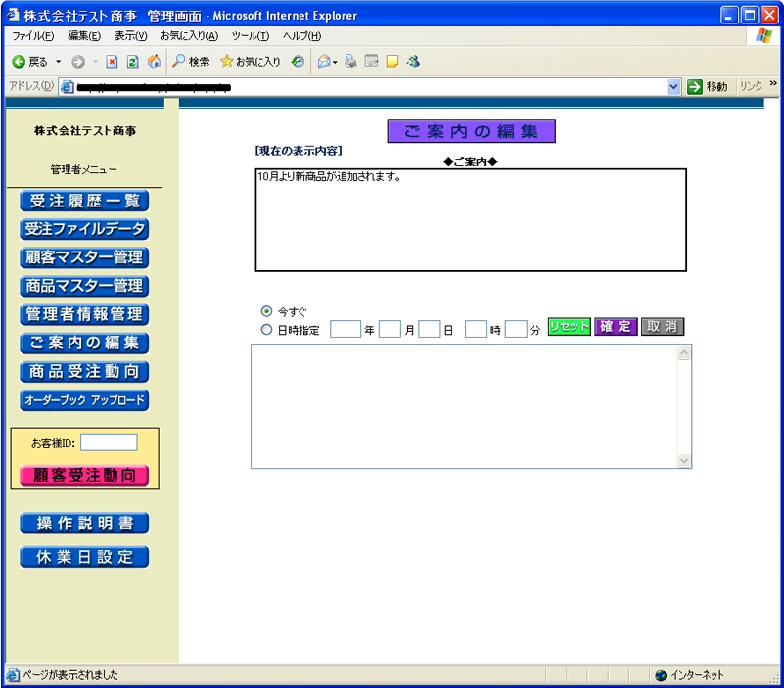The width and height of the screenshot is (784, 688).
Task: Click the text area scrollbar down arrow
Action: point(683,460)
